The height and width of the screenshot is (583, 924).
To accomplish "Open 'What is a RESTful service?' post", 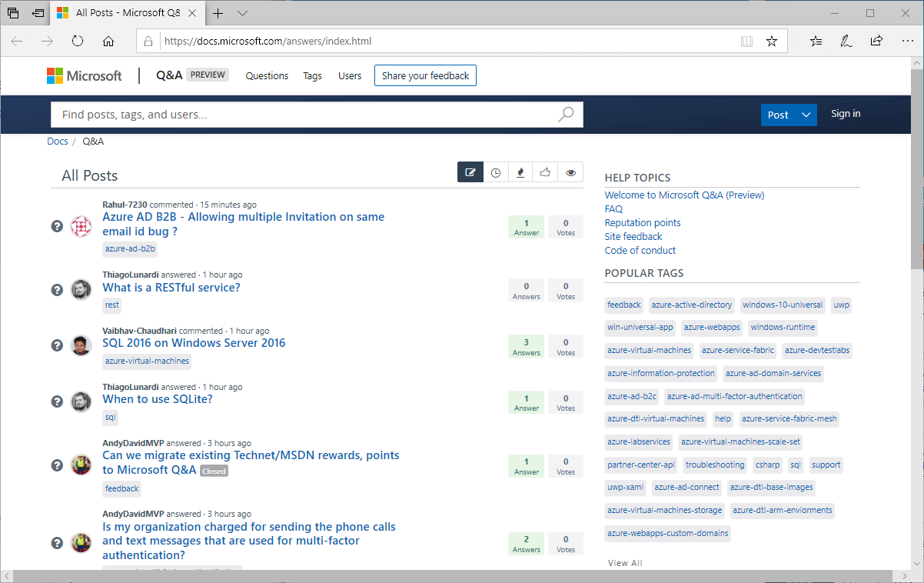I will 171,288.
